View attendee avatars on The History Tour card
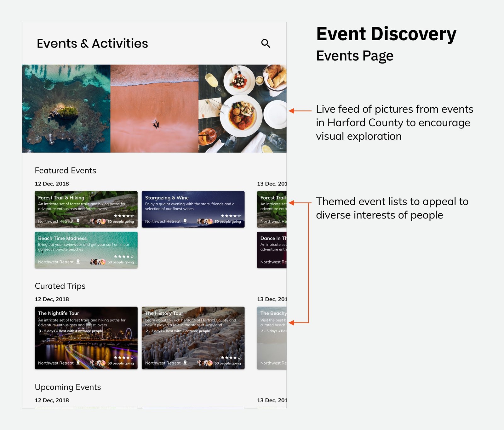Screen dimensions: 504x430 point(205,363)
